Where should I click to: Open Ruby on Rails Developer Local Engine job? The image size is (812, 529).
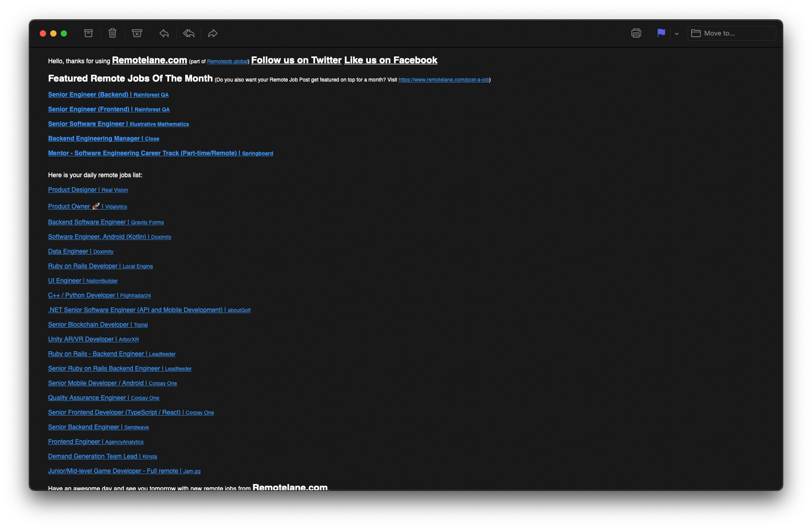pyautogui.click(x=100, y=266)
